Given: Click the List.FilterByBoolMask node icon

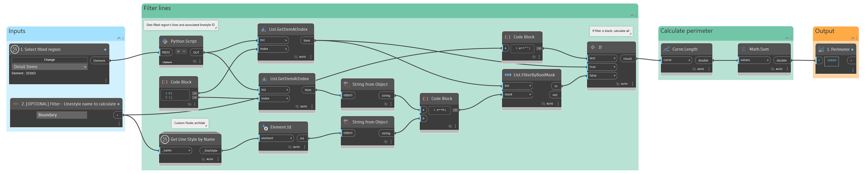Looking at the screenshot, I should coord(508,75).
